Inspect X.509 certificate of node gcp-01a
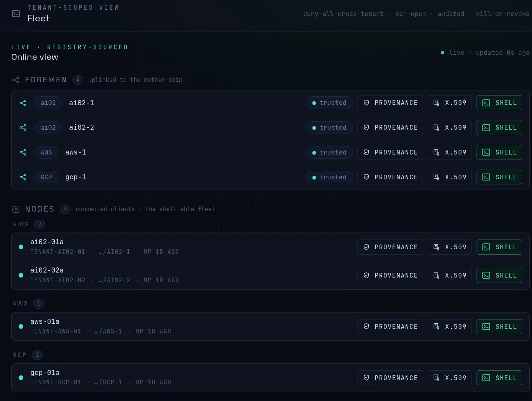The height and width of the screenshot is (401, 532). pyautogui.click(x=449, y=378)
